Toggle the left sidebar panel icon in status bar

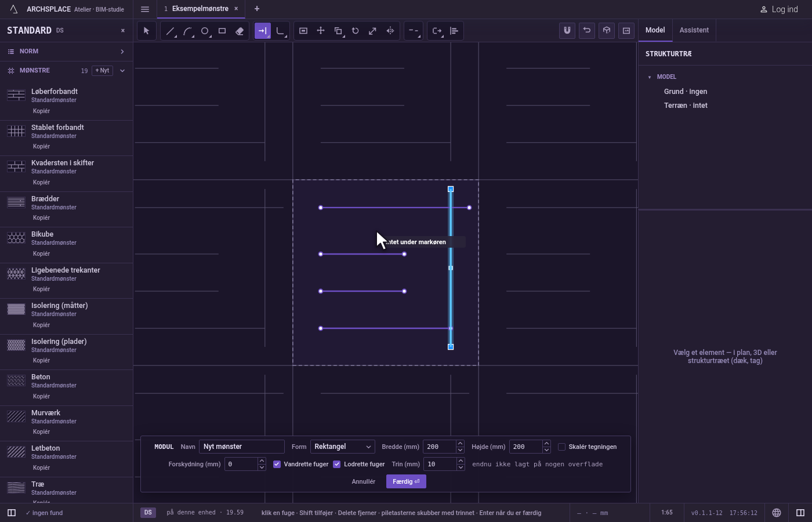pos(12,513)
